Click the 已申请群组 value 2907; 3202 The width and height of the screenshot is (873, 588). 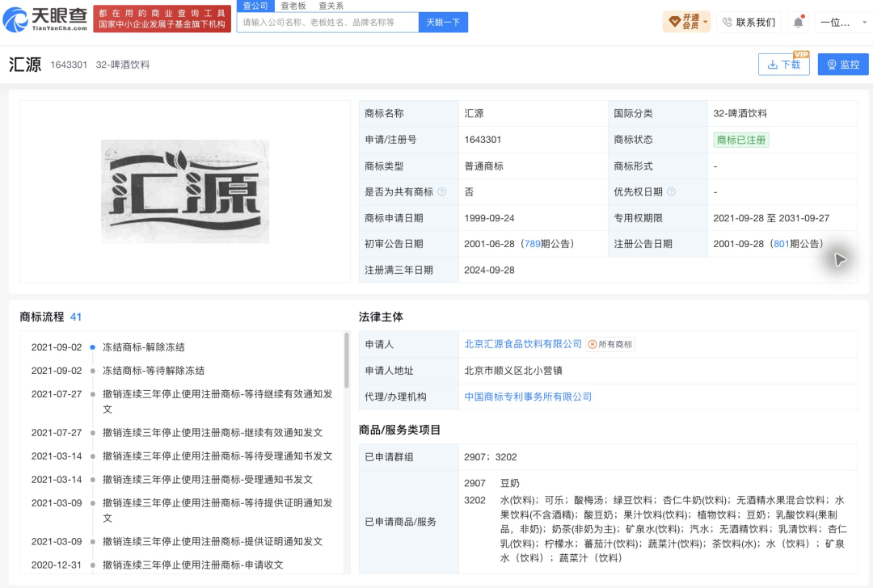(490, 456)
